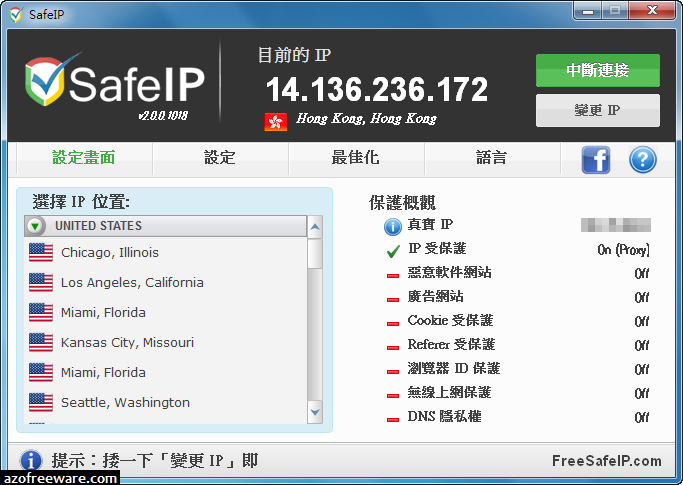The width and height of the screenshot is (683, 485).
Task: Click the location list scroll up arrow
Action: coord(315,227)
